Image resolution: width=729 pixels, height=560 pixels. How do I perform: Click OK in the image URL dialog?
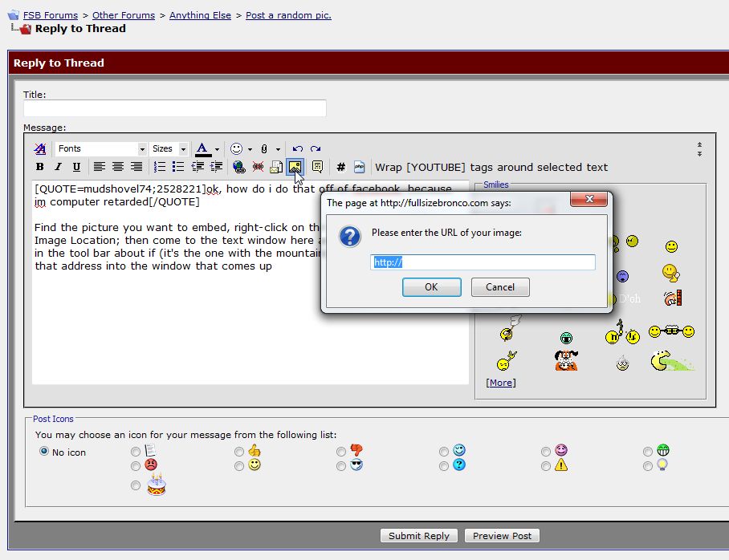pyautogui.click(x=431, y=287)
